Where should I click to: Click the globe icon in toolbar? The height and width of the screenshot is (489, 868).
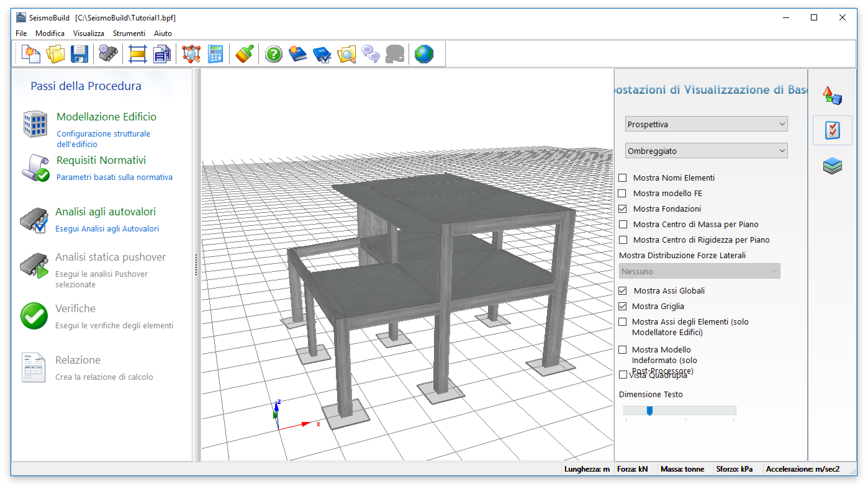point(423,54)
